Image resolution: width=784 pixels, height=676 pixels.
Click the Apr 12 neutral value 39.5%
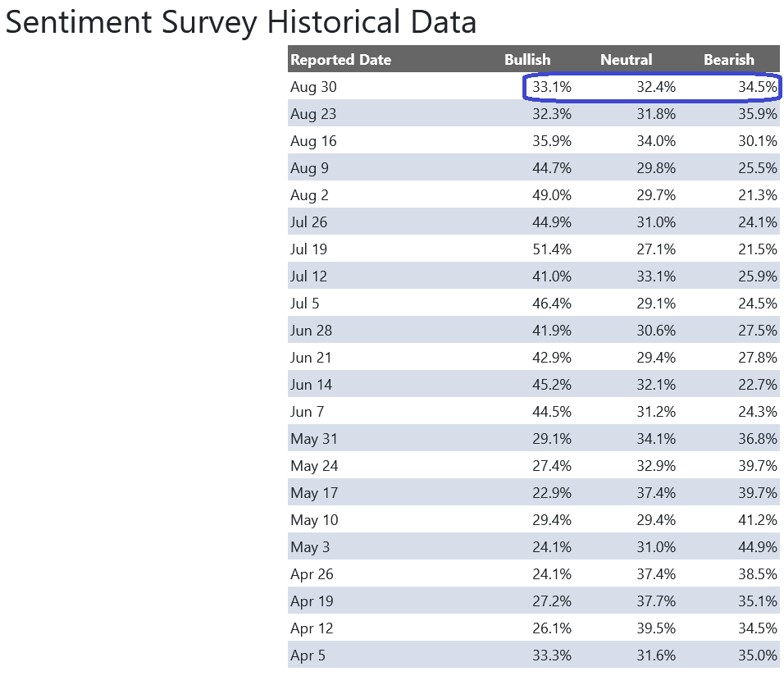coord(656,628)
